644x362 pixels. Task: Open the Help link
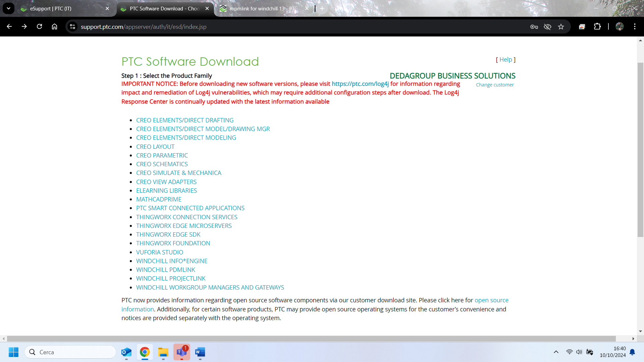coord(505,59)
